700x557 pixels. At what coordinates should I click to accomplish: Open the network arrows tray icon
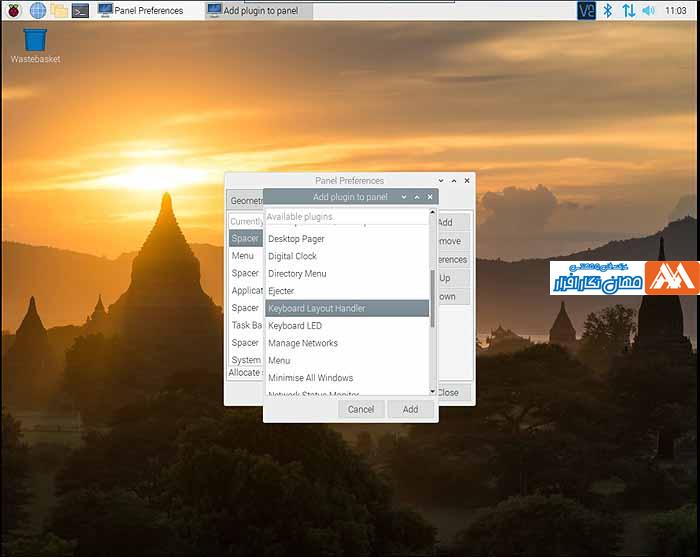pyautogui.click(x=629, y=10)
